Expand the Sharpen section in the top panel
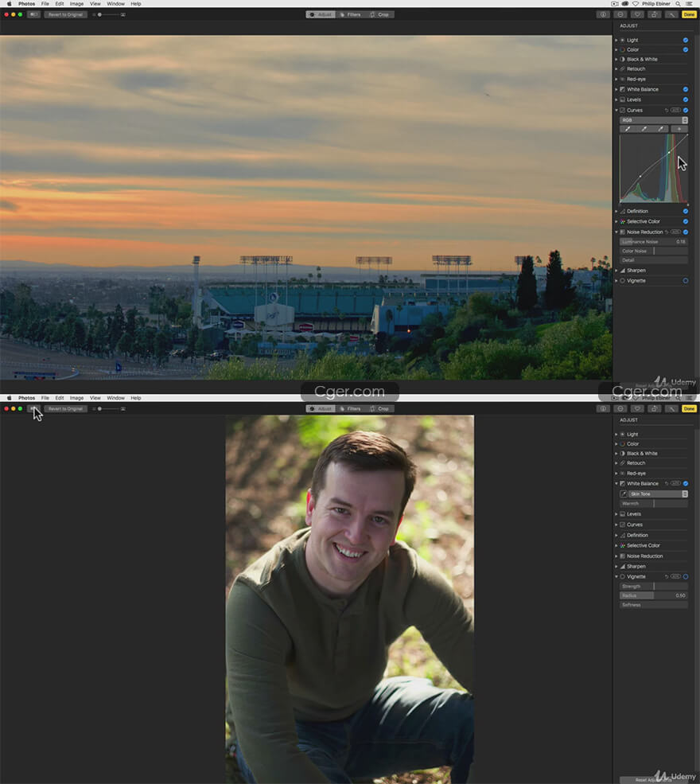Viewport: 700px width, 784px height. (x=616, y=271)
